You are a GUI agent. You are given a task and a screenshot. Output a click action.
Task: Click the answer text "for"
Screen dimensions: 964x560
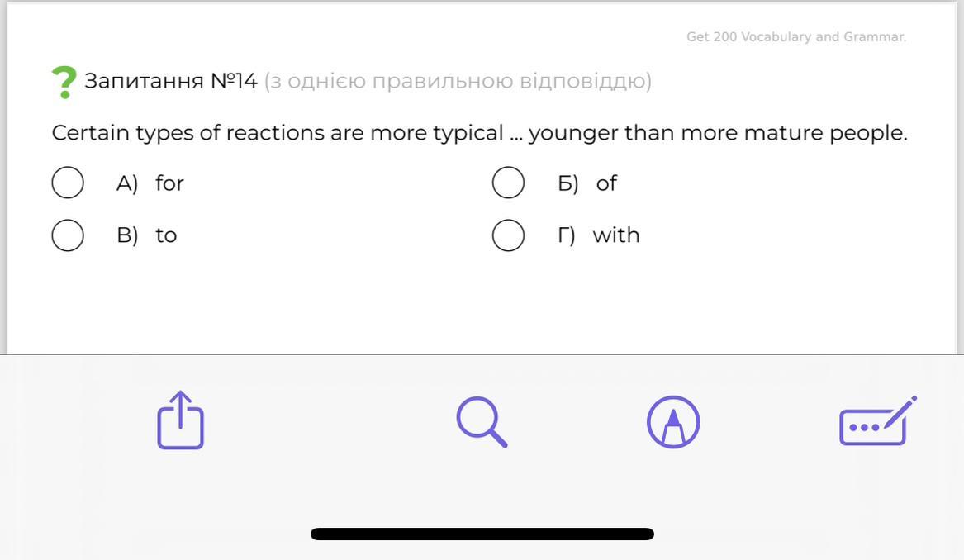(x=169, y=183)
